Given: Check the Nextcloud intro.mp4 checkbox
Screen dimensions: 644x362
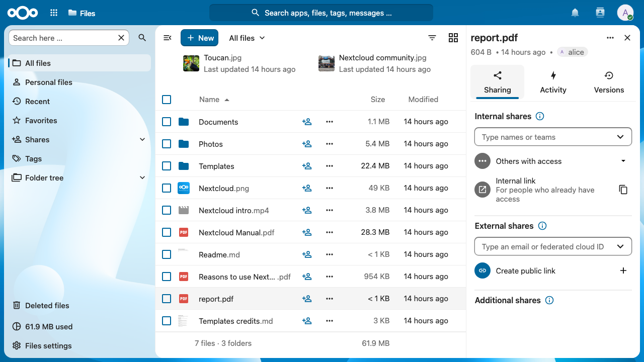Looking at the screenshot, I should pos(167,210).
